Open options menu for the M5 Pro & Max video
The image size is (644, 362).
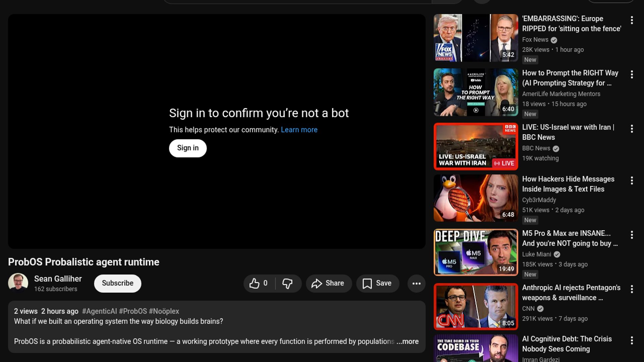click(x=632, y=235)
